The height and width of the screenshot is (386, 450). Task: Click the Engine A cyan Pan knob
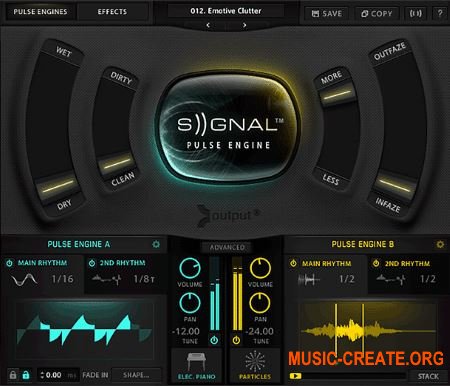(x=190, y=303)
